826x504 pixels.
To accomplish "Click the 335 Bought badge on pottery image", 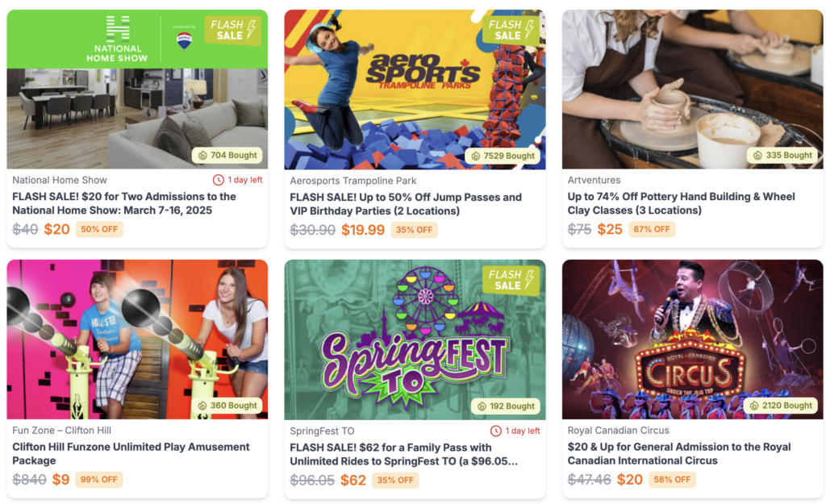I will [x=782, y=156].
